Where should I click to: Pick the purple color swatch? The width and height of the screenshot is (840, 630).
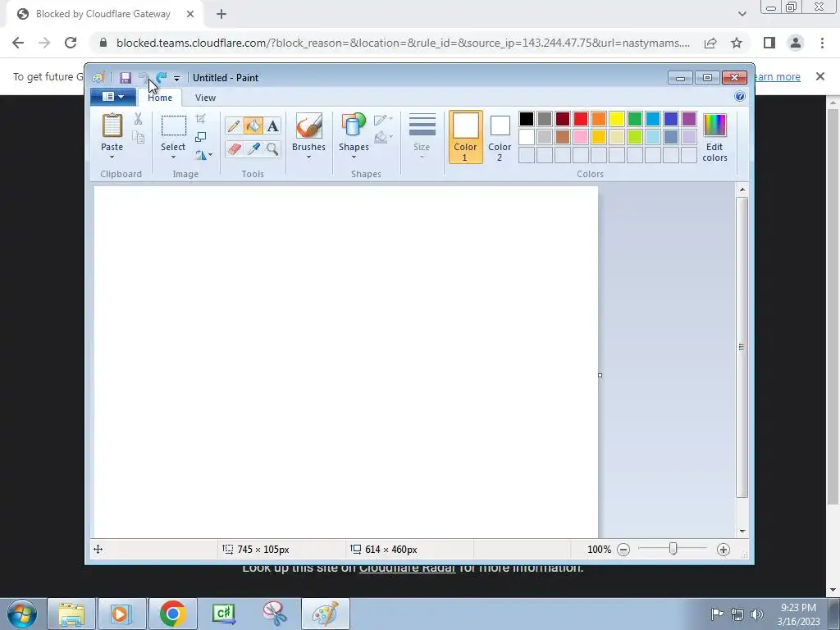(689, 119)
